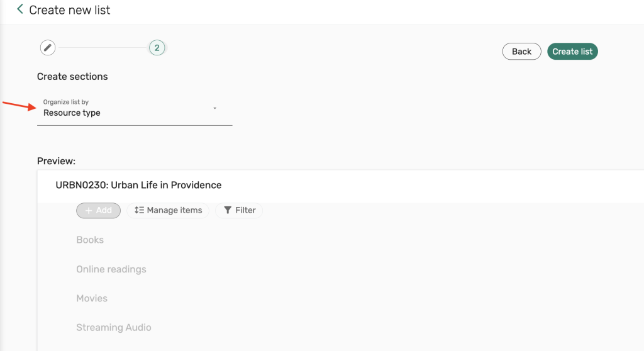Click the Resource type selected value
Image resolution: width=644 pixels, height=351 pixels.
pos(72,113)
